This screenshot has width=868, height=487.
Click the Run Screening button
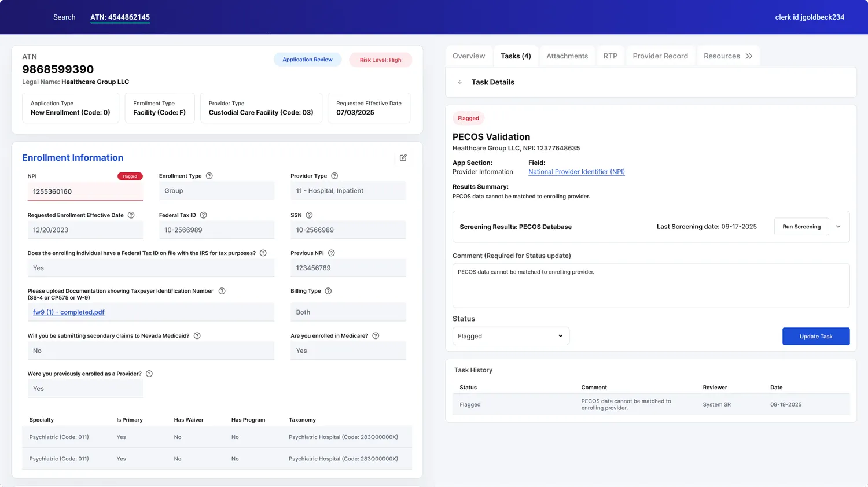coord(801,227)
